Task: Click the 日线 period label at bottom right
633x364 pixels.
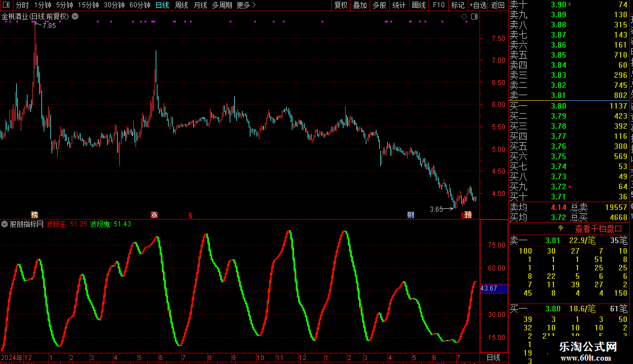Action: 494,357
